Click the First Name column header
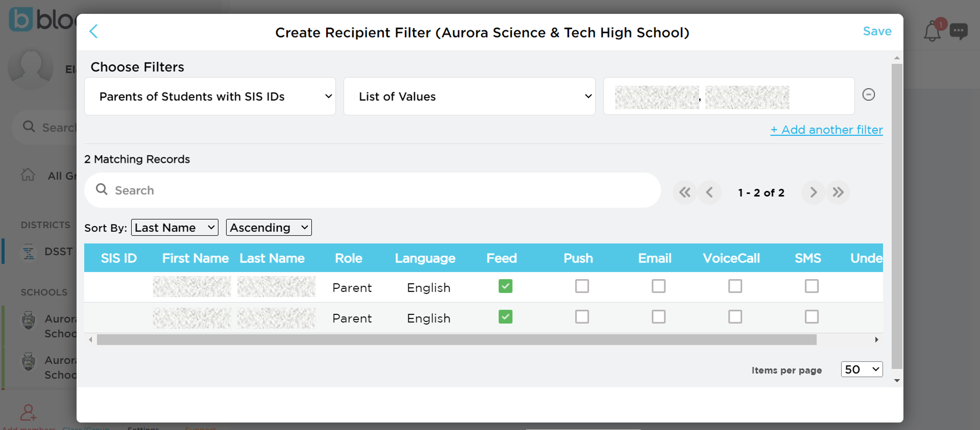 pos(196,258)
